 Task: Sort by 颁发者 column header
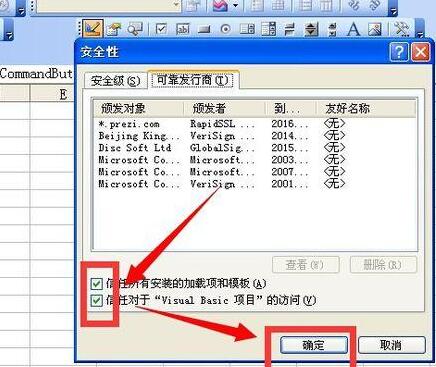tap(224, 108)
